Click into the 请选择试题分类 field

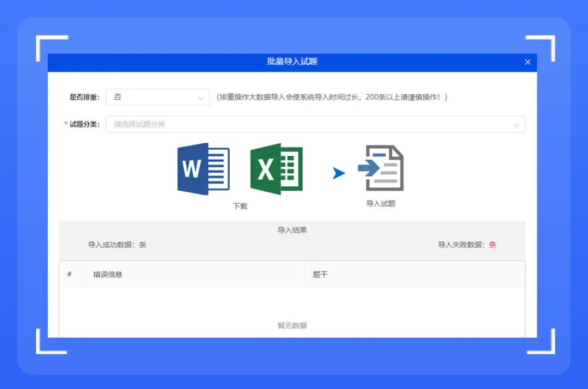pos(315,124)
